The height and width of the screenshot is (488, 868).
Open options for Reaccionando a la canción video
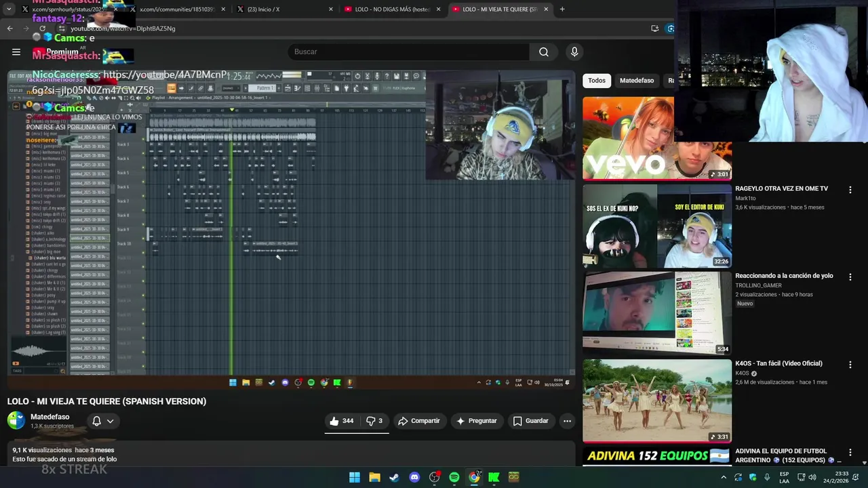click(850, 277)
